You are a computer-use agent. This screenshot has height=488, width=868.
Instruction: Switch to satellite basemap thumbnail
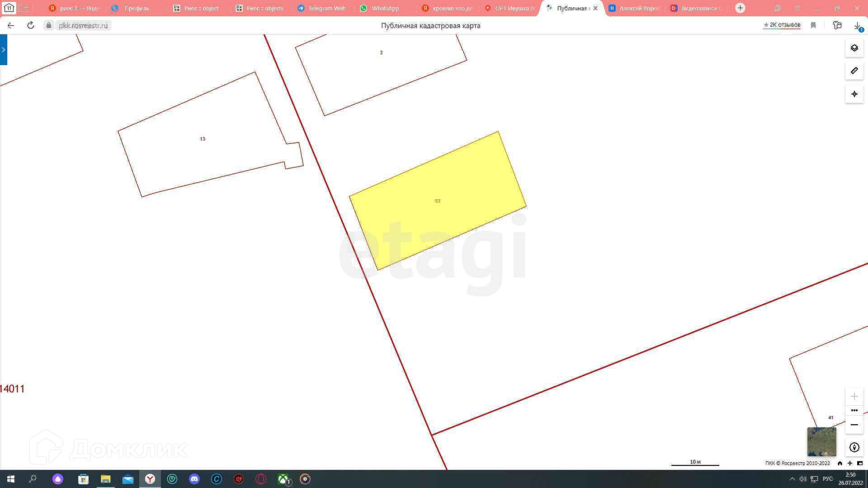tap(821, 441)
